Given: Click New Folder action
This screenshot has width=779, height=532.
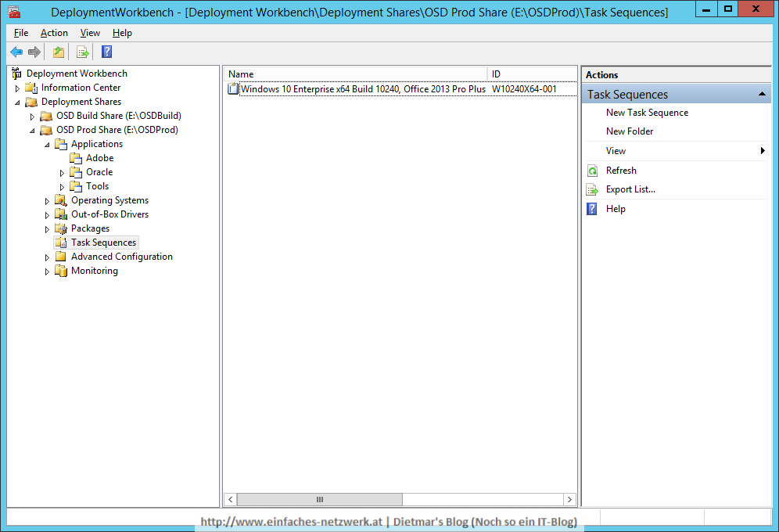Looking at the screenshot, I should point(630,131).
